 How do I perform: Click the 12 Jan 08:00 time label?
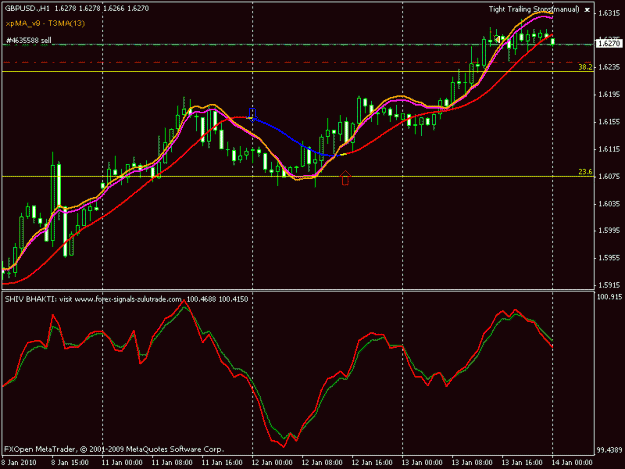(x=322, y=463)
